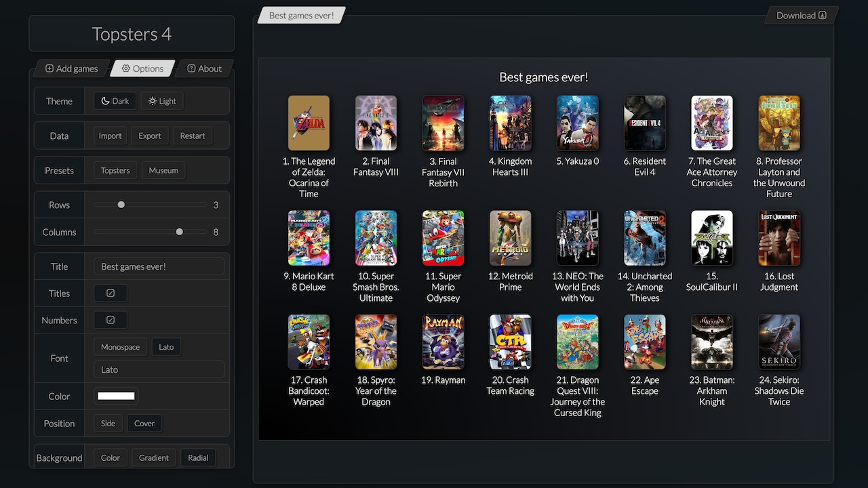Click the '19. Rayman' title text
The width and height of the screenshot is (868, 488).
443,380
